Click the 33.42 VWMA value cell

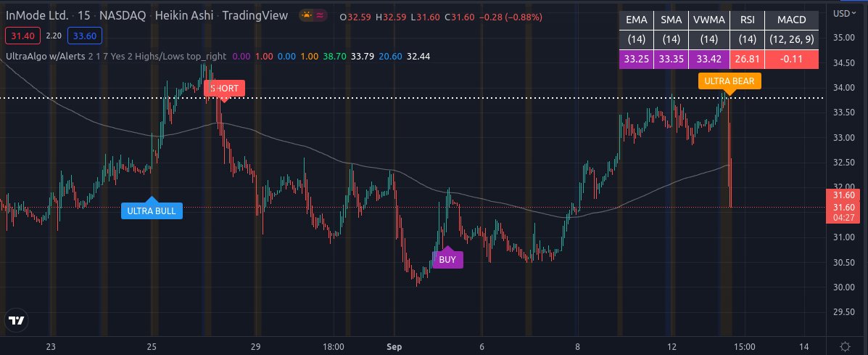coord(709,59)
